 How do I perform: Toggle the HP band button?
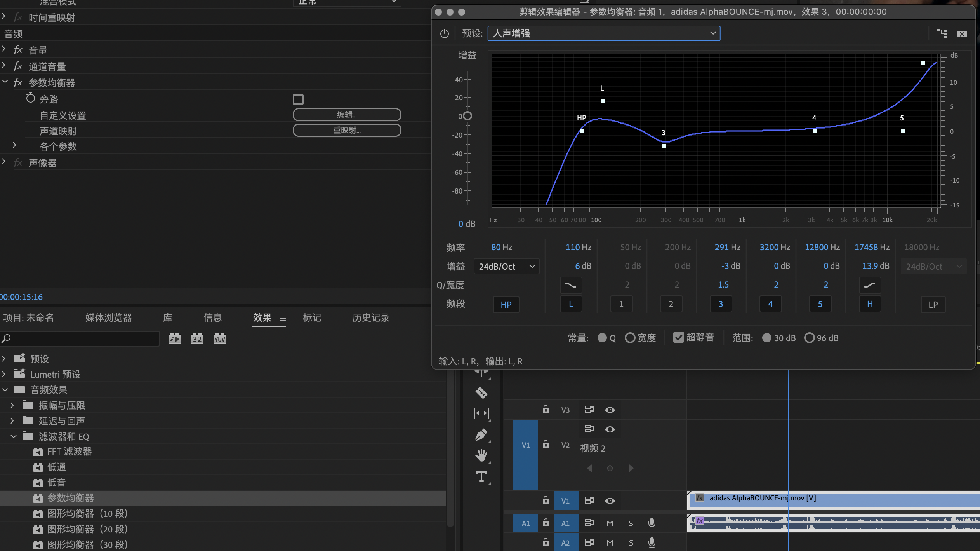[x=506, y=304]
